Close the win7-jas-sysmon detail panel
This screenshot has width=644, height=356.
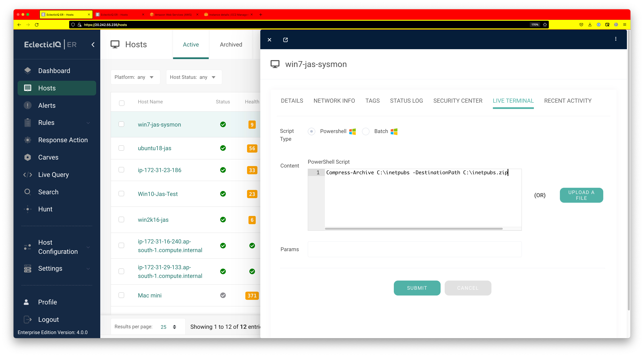click(269, 40)
